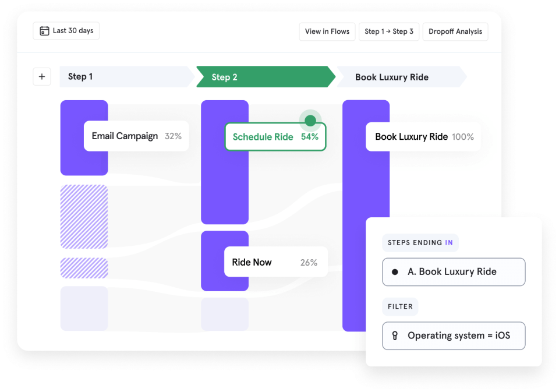
Task: Open Dropoff Analysis
Action: point(455,31)
